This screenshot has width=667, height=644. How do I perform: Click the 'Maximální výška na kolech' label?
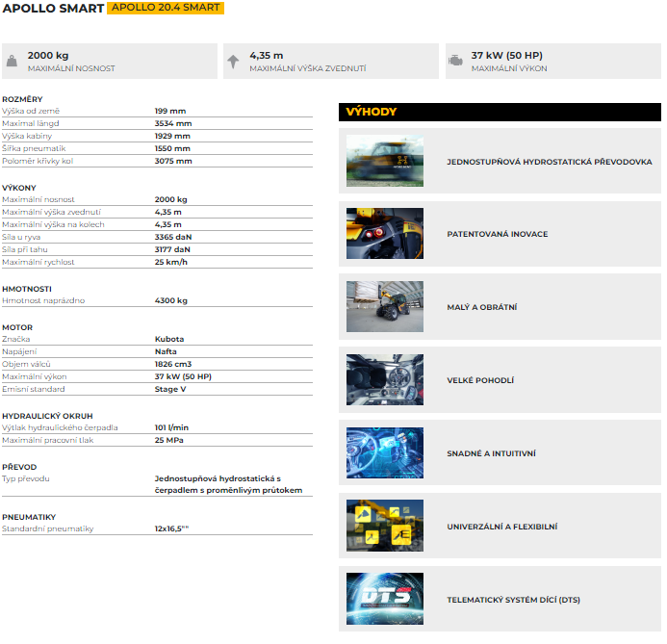(x=53, y=224)
